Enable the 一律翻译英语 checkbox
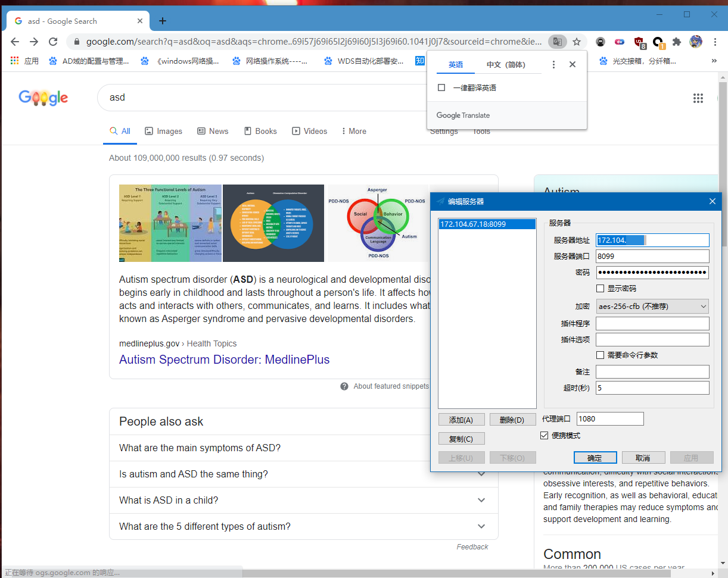This screenshot has height=578, width=728. (441, 88)
